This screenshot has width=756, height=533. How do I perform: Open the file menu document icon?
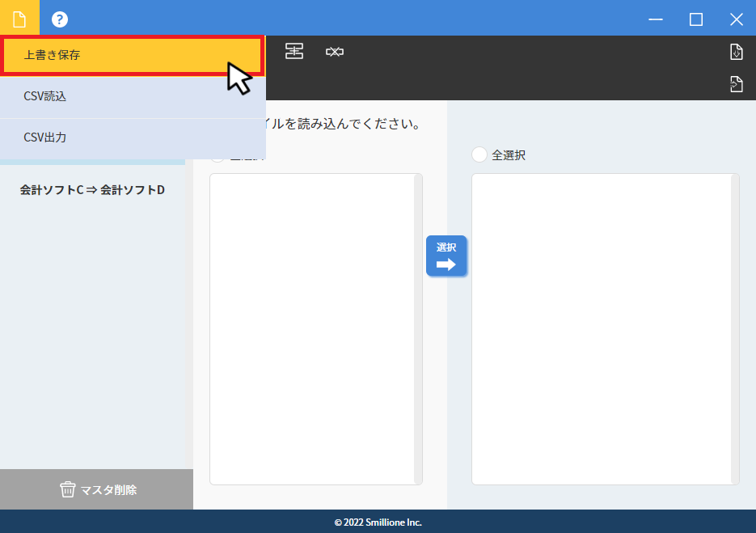pyautogui.click(x=18, y=18)
